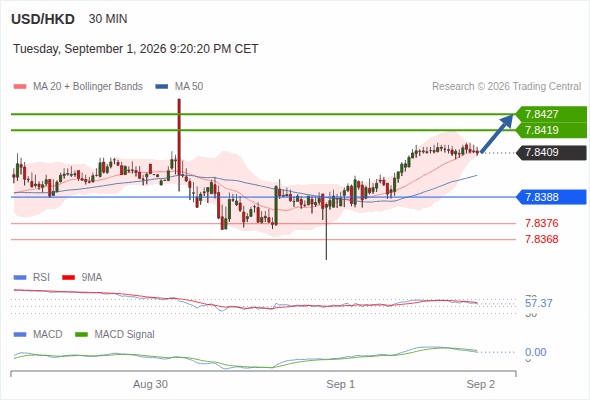Click the MACD blue swatch
Screen dimensions: 590x400
[20, 335]
